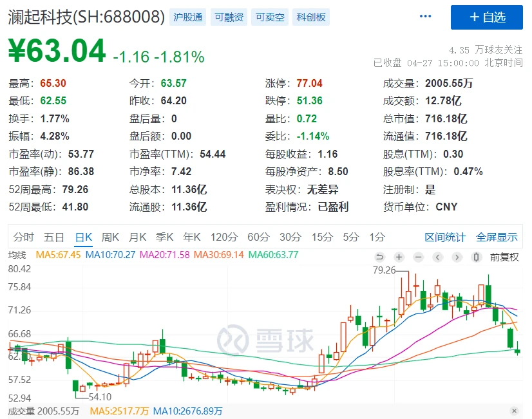
Task: Switch to the 分时 intraday tab
Action: point(23,237)
